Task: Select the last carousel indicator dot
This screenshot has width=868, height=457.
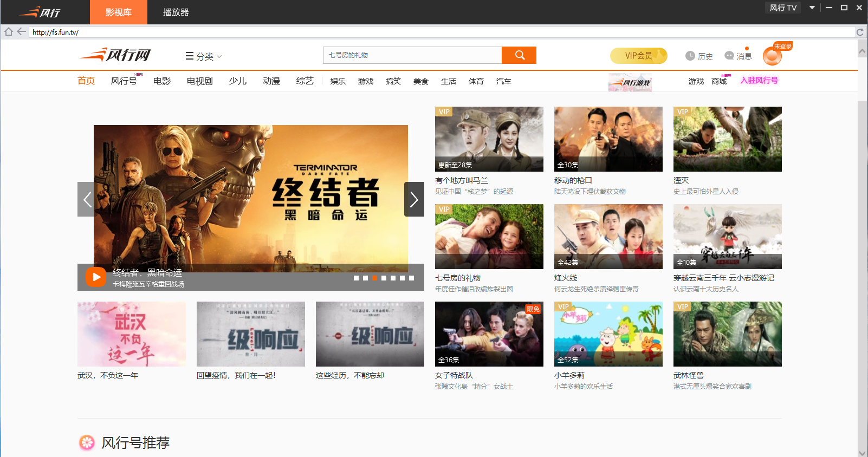Action: (411, 278)
